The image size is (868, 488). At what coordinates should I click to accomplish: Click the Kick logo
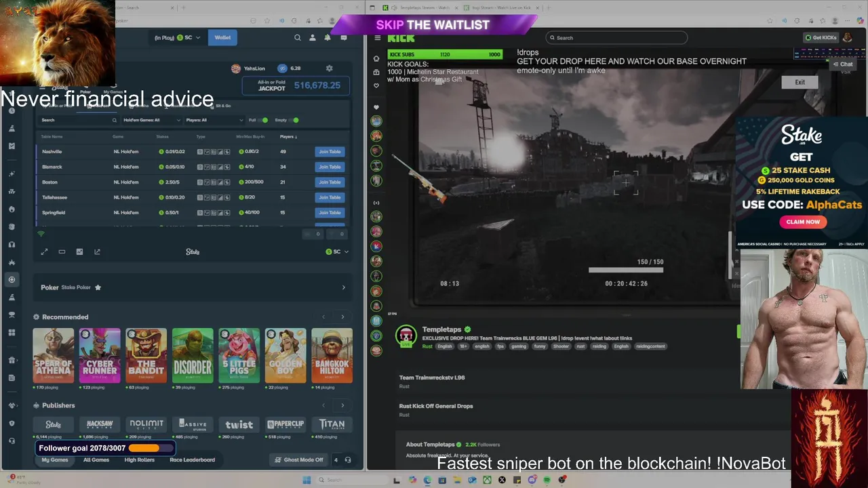click(x=401, y=38)
